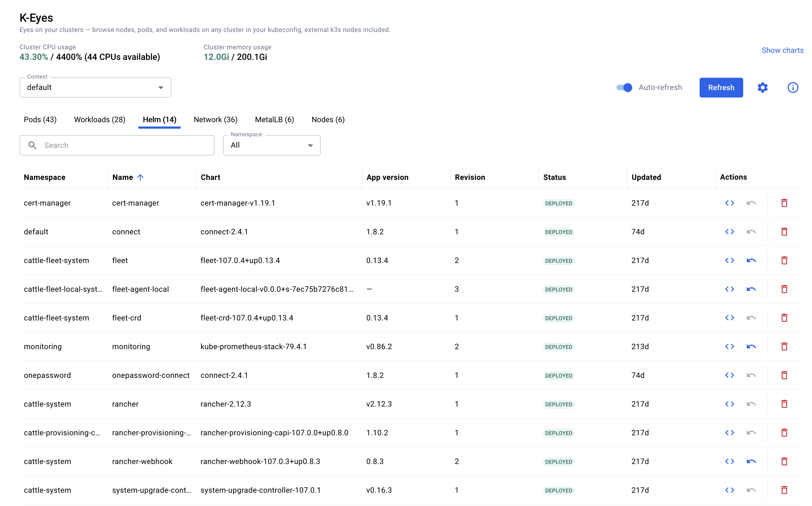This screenshot has width=812, height=506.
Task: Delete the cert-manager Helm release
Action: pyautogui.click(x=784, y=203)
